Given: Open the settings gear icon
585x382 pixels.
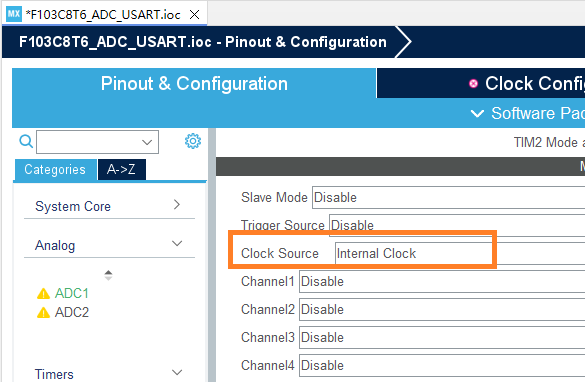Looking at the screenshot, I should coord(193,141).
